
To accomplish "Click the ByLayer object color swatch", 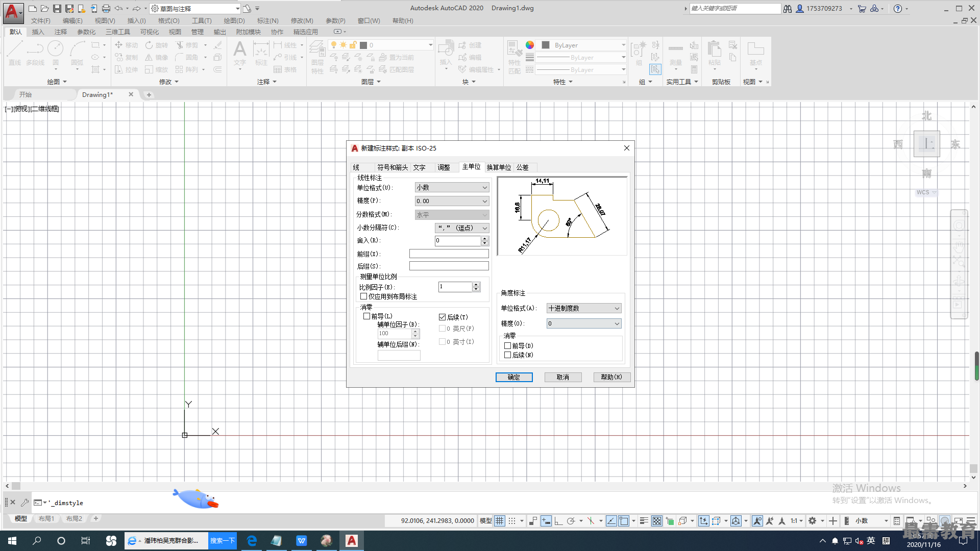I will click(x=546, y=45).
